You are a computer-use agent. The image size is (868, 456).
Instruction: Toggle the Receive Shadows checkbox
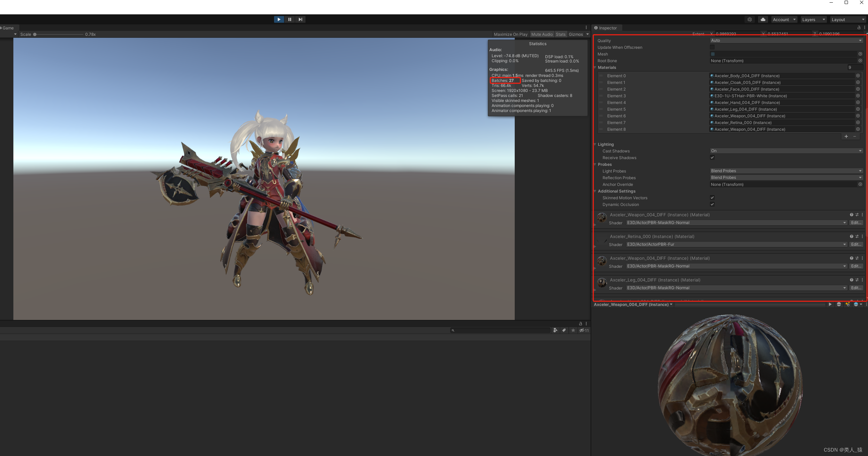[712, 157]
